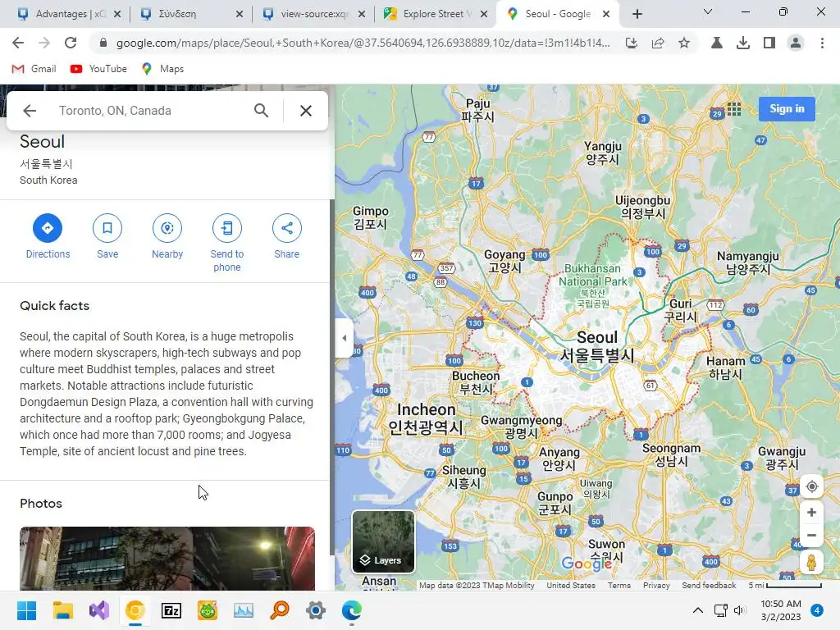Save Seoul with the bookmark icon

point(107,228)
